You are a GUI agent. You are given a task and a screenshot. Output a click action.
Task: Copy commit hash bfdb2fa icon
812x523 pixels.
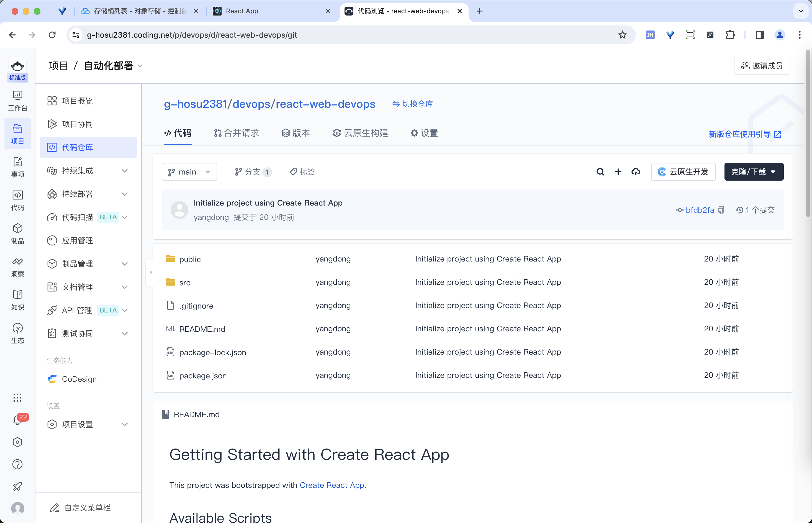point(721,210)
